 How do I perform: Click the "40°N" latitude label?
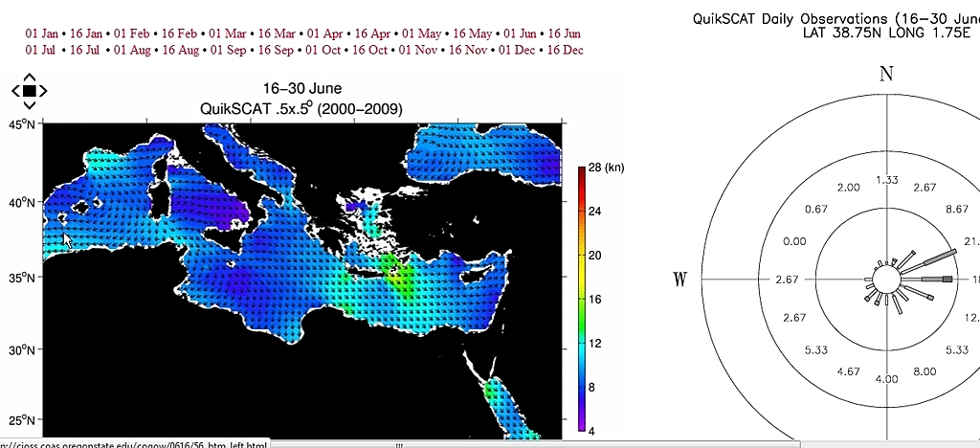pyautogui.click(x=21, y=203)
